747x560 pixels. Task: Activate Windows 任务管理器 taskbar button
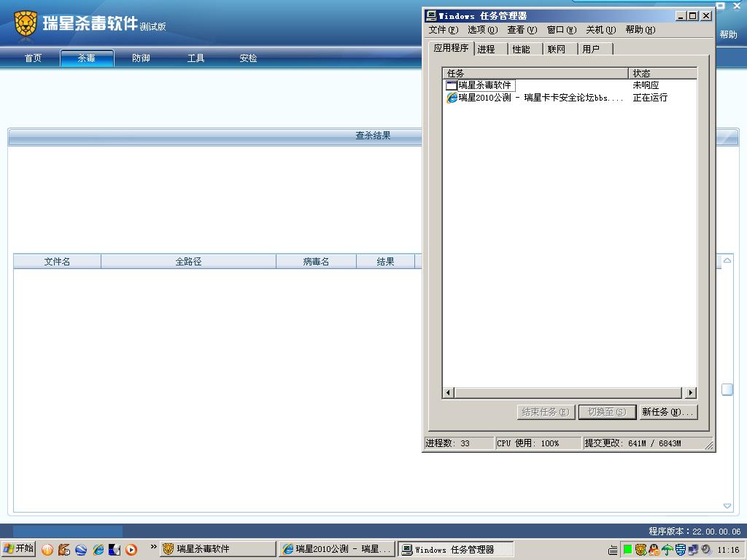[455, 549]
